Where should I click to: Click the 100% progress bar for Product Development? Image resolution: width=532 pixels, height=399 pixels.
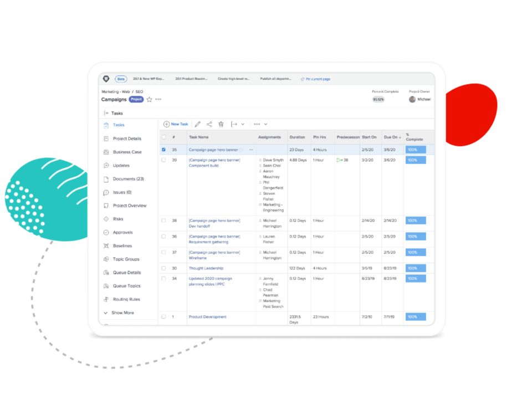click(x=415, y=316)
